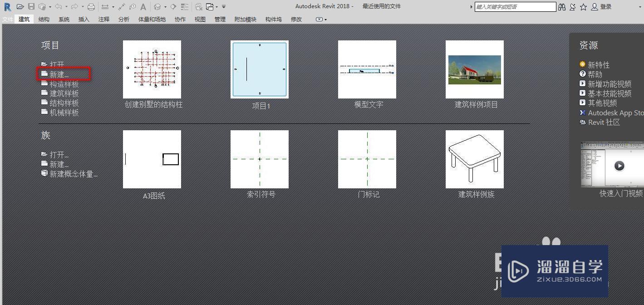This screenshot has height=305, width=644.
Task: Click the search binoculars icon near top right
Action: pos(562,6)
